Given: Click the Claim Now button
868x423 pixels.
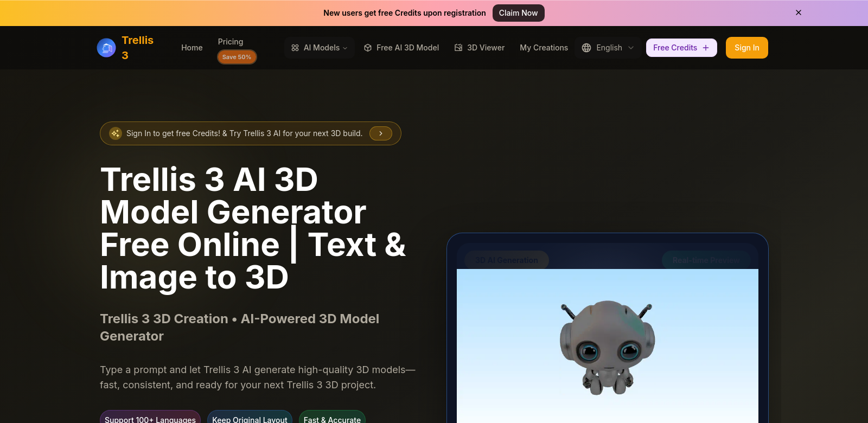Looking at the screenshot, I should [519, 13].
